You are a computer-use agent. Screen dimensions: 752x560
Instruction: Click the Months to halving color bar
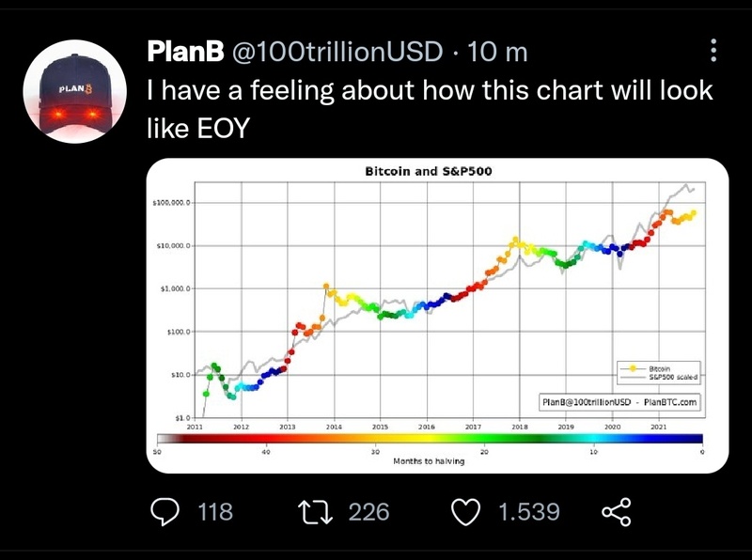(430, 438)
